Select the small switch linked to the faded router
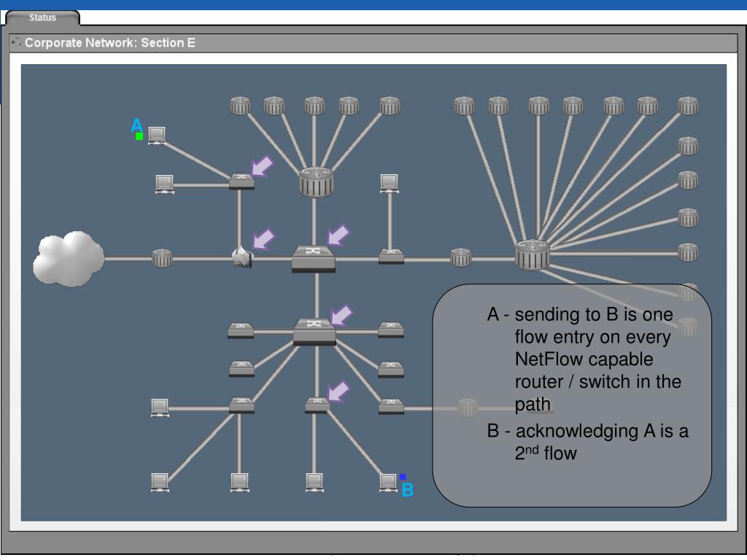Image resolution: width=747 pixels, height=560 pixels. pyautogui.click(x=391, y=406)
